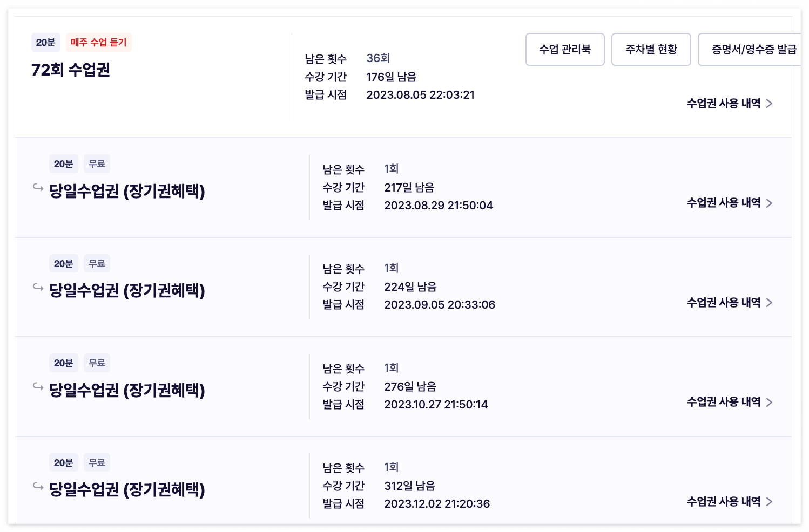Click the 무료 badge on 224일 남음 ticket
Screen dimensions: 809x532
97,263
